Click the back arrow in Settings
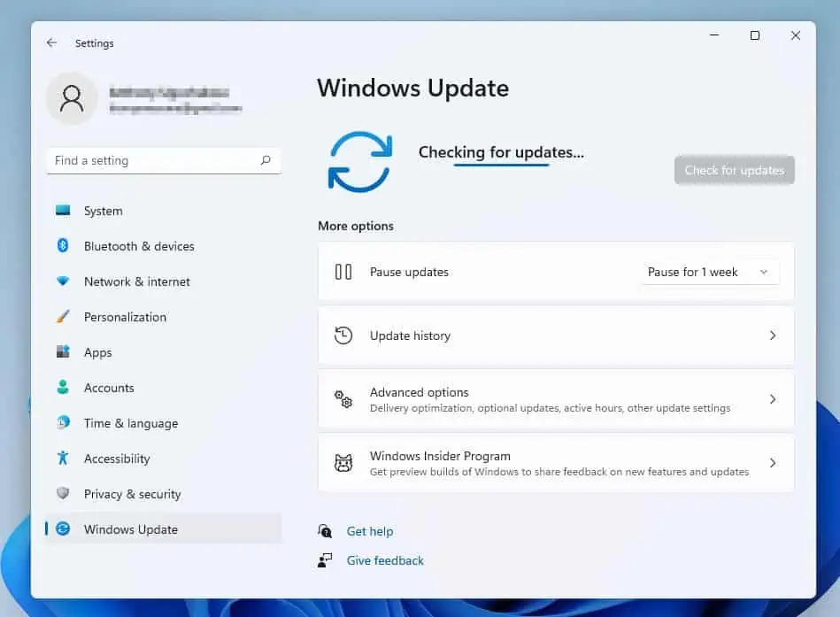The image size is (840, 617). pyautogui.click(x=51, y=42)
